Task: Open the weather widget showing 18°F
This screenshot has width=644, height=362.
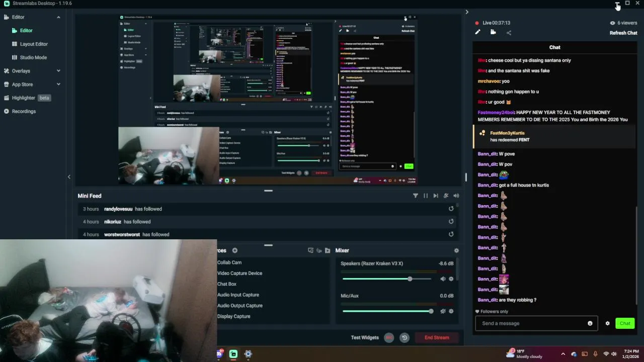Action: click(524, 354)
